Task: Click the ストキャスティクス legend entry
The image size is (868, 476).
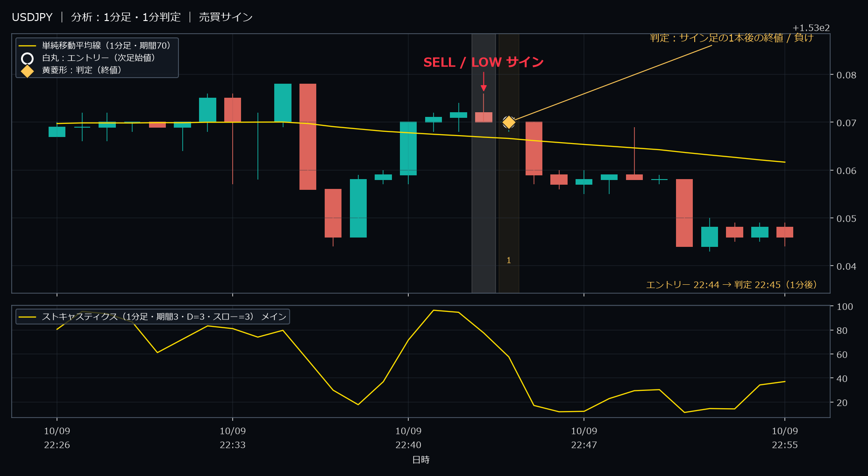Action: [153, 317]
